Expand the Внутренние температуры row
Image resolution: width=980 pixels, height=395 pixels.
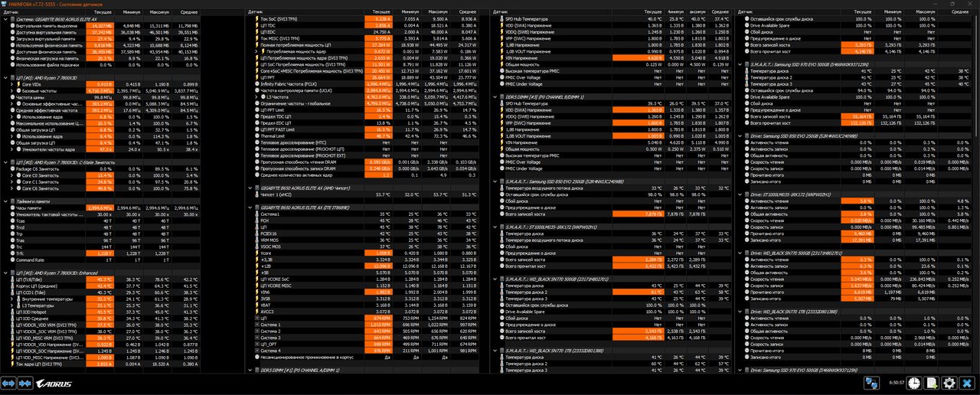tap(11, 299)
